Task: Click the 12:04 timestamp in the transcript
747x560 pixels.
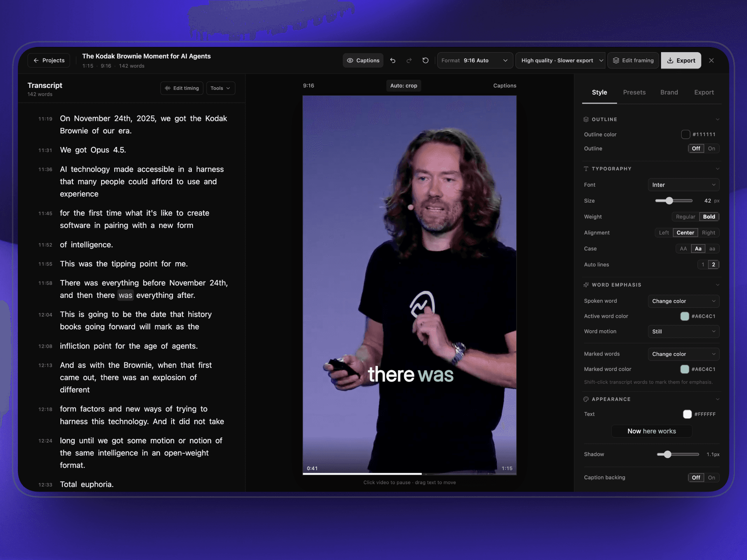Action: [x=45, y=315]
